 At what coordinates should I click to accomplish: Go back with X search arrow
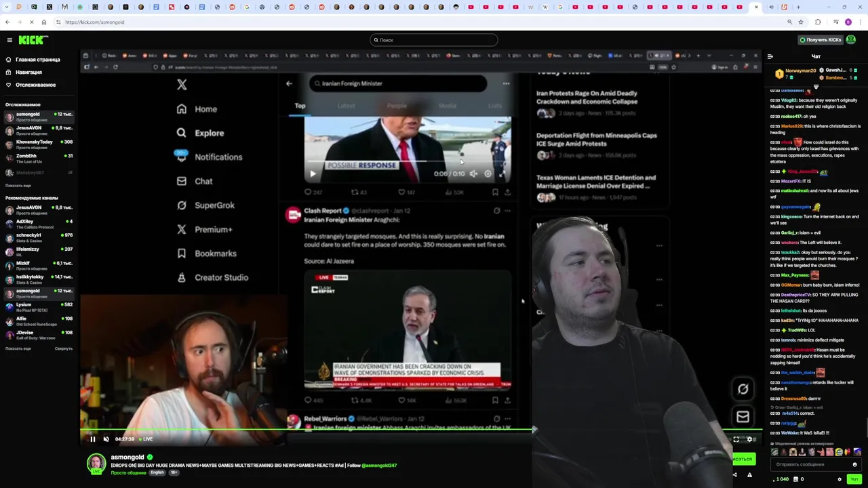[289, 83]
